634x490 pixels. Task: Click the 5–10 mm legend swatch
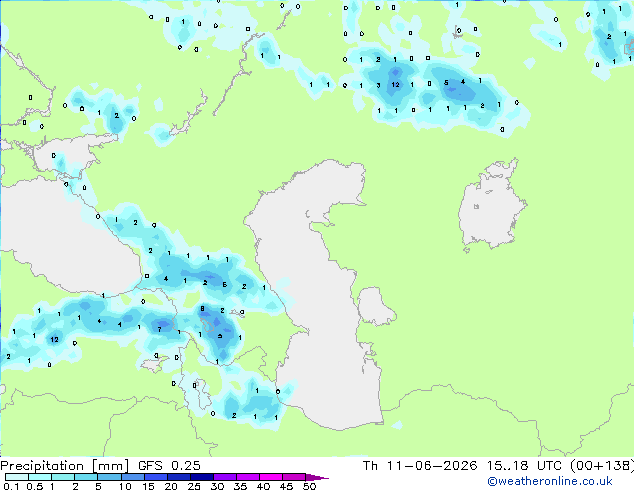click(109, 477)
